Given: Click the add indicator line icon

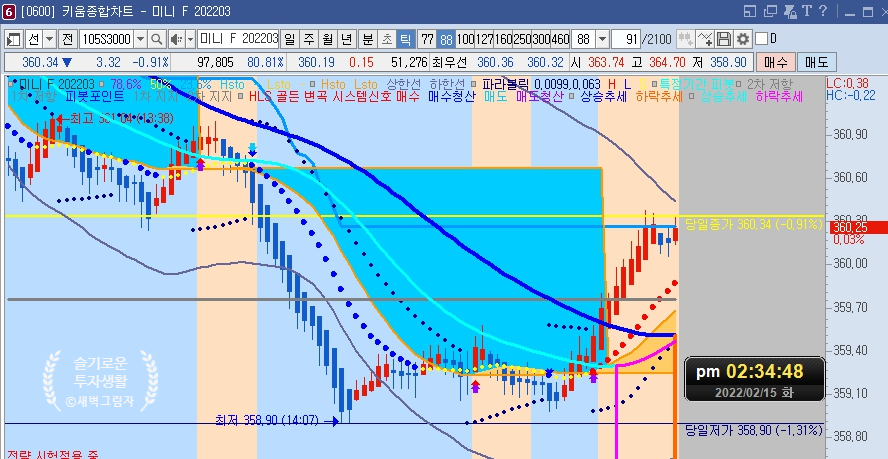Looking at the screenshot, I should 705,39.
